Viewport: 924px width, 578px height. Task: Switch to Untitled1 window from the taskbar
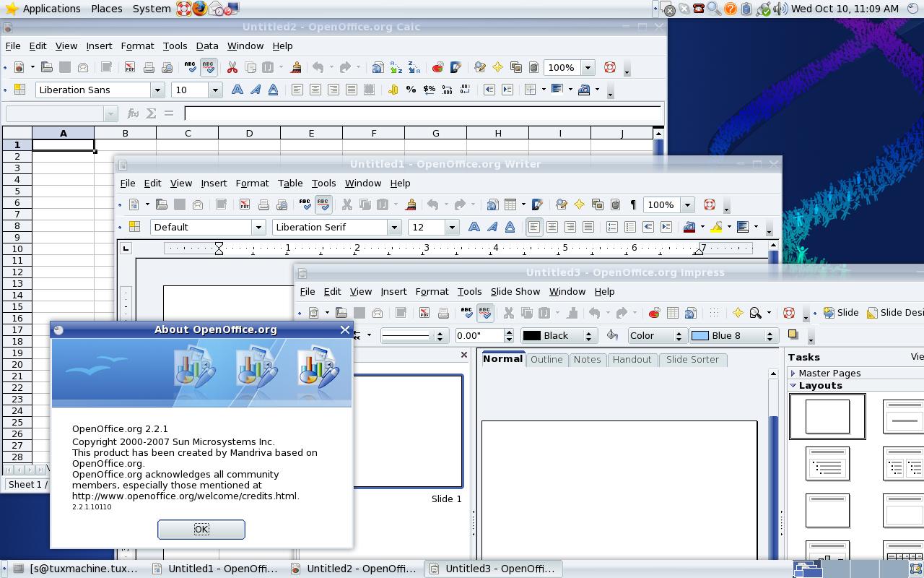(x=214, y=569)
